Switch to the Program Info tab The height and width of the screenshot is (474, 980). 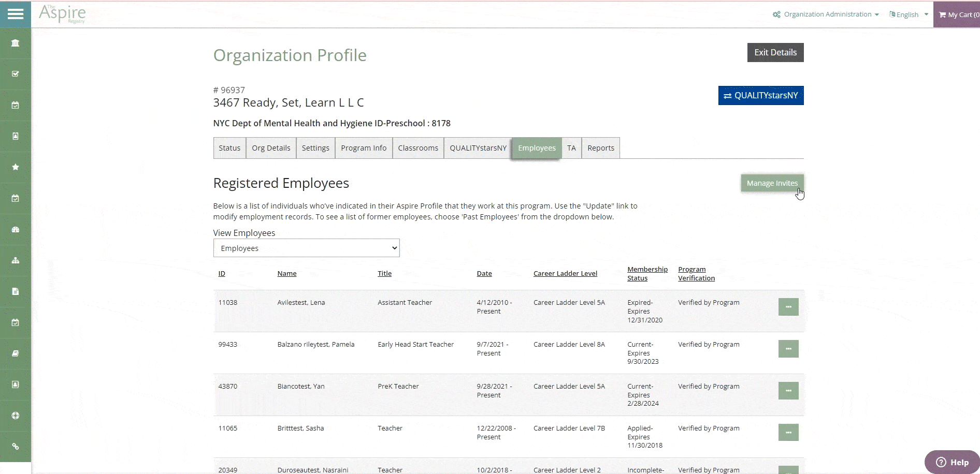pyautogui.click(x=363, y=148)
